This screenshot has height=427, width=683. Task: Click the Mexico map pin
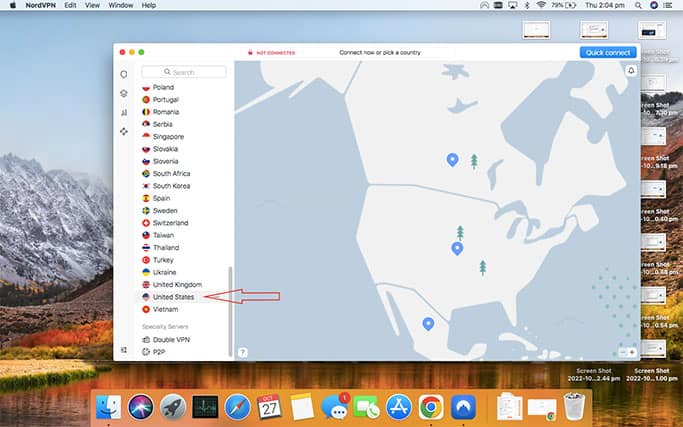point(428,324)
